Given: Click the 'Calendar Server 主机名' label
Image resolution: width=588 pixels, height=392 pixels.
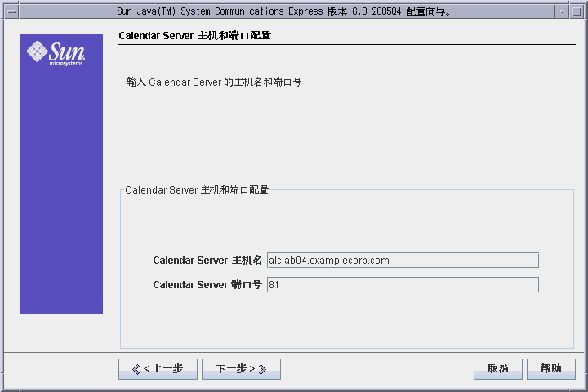Looking at the screenshot, I should point(207,260).
